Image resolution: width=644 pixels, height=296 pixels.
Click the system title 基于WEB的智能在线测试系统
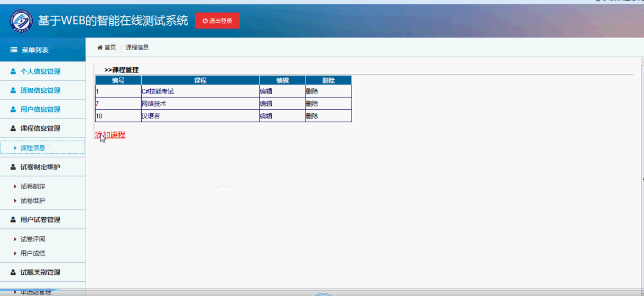point(113,21)
